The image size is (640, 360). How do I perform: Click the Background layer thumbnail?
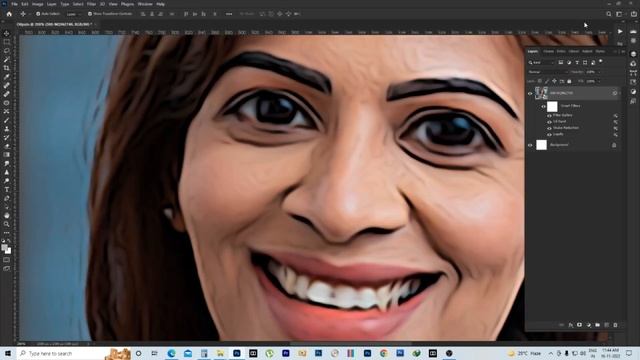tap(541, 145)
